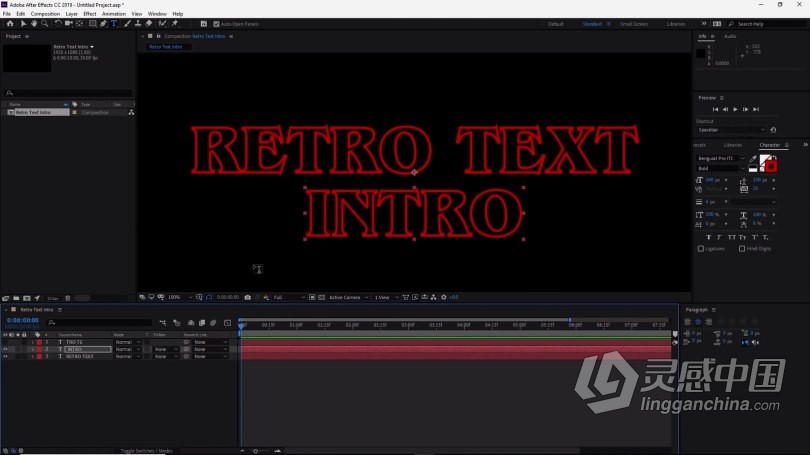
Task: Click the Home icon in toolbar
Action: (x=9, y=23)
